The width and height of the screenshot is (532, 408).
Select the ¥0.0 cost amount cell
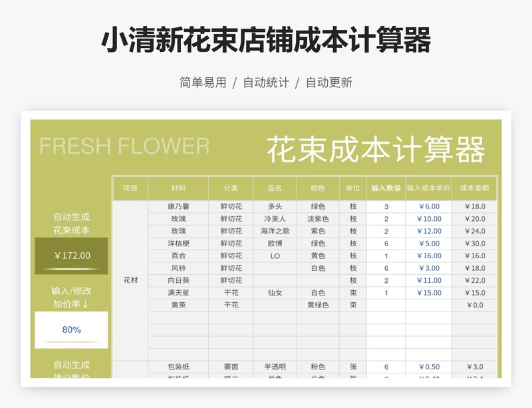point(474,305)
